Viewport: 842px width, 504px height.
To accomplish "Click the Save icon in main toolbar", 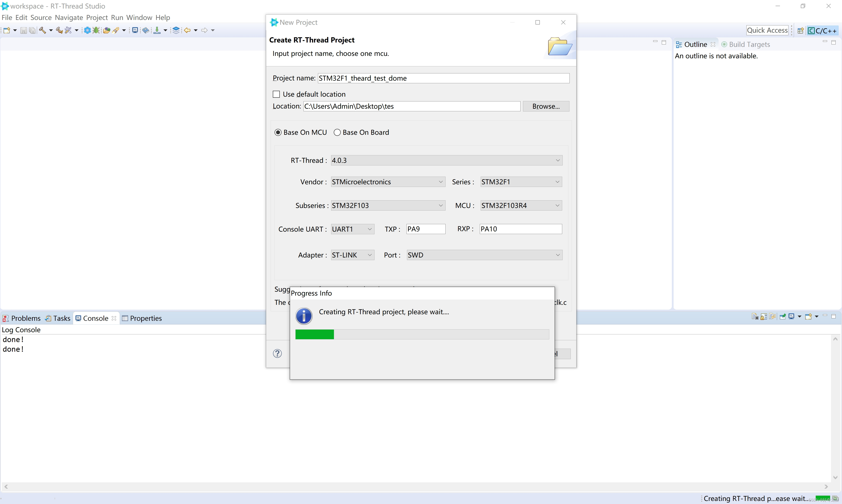I will click(x=23, y=30).
